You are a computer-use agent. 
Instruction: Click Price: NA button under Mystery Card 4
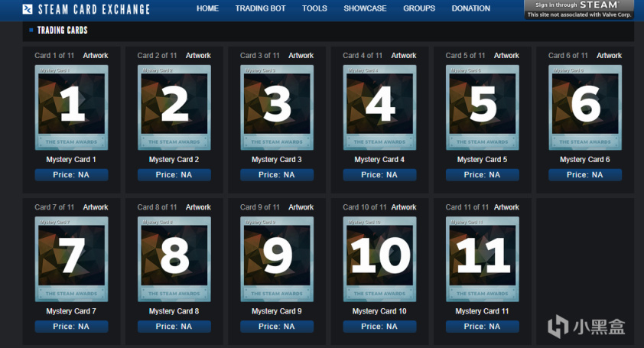pyautogui.click(x=379, y=174)
